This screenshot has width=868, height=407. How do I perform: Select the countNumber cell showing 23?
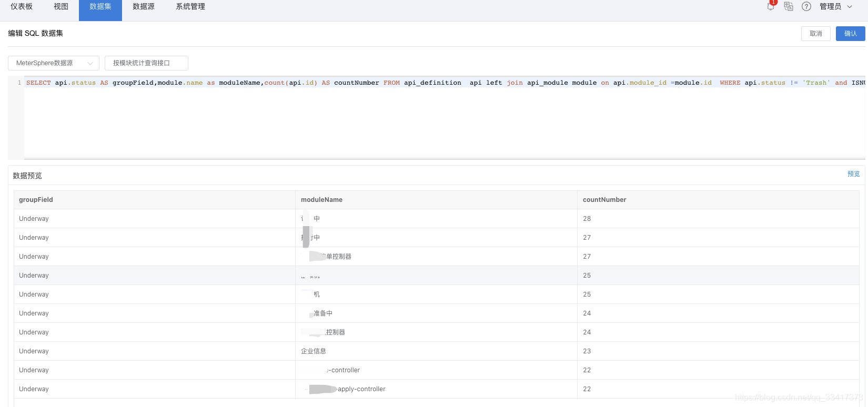coord(718,351)
